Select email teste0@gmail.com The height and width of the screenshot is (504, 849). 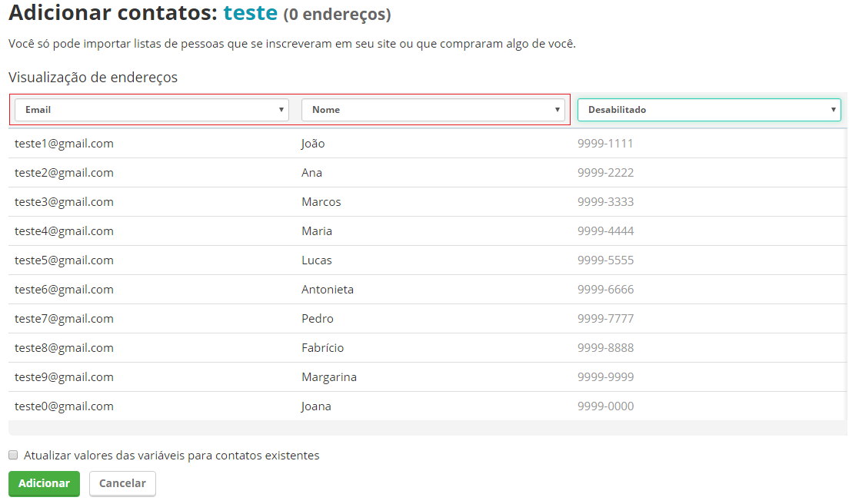64,406
